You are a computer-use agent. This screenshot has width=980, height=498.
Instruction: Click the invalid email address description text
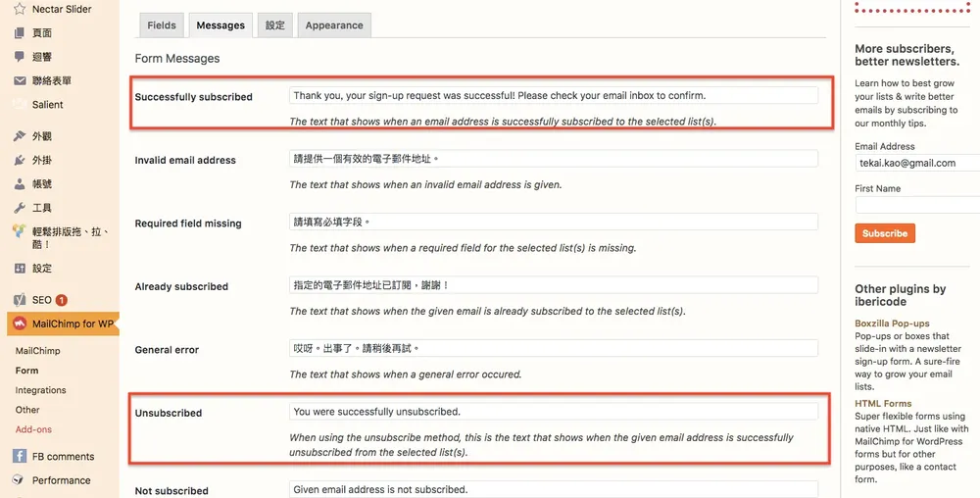click(425, 185)
